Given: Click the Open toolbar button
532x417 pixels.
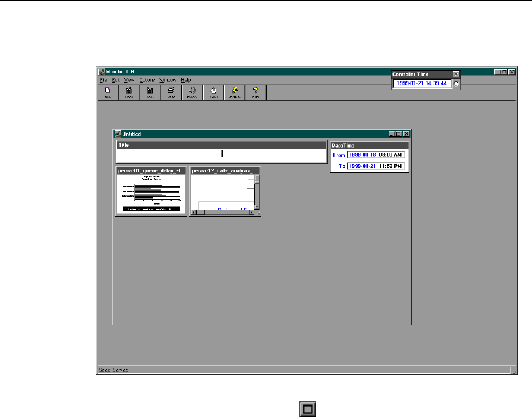Looking at the screenshot, I should pos(129,92).
